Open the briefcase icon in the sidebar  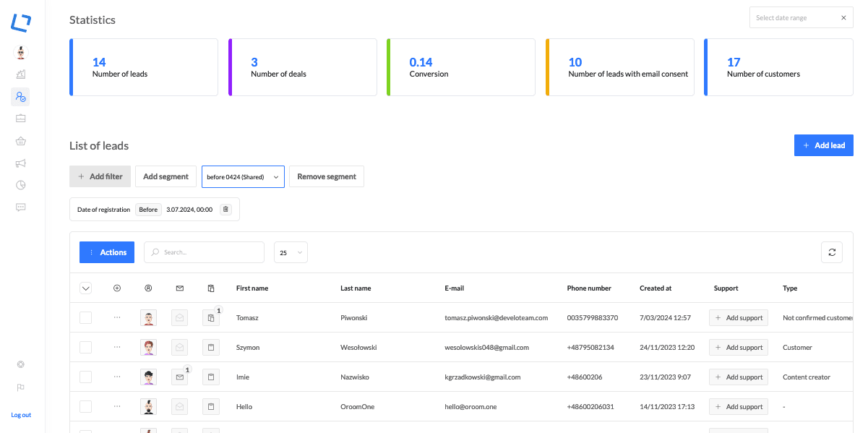pyautogui.click(x=21, y=119)
